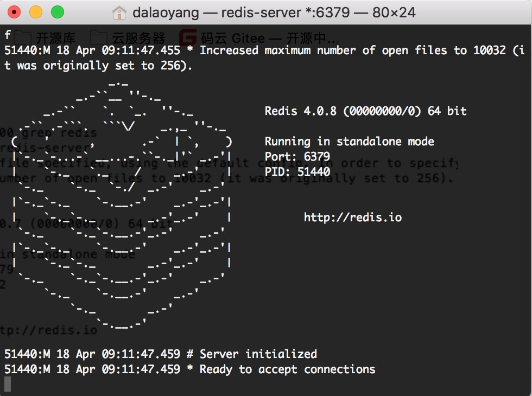Click the faint 开源库 folder icon
The width and height of the screenshot is (532, 396).
(x=22, y=37)
